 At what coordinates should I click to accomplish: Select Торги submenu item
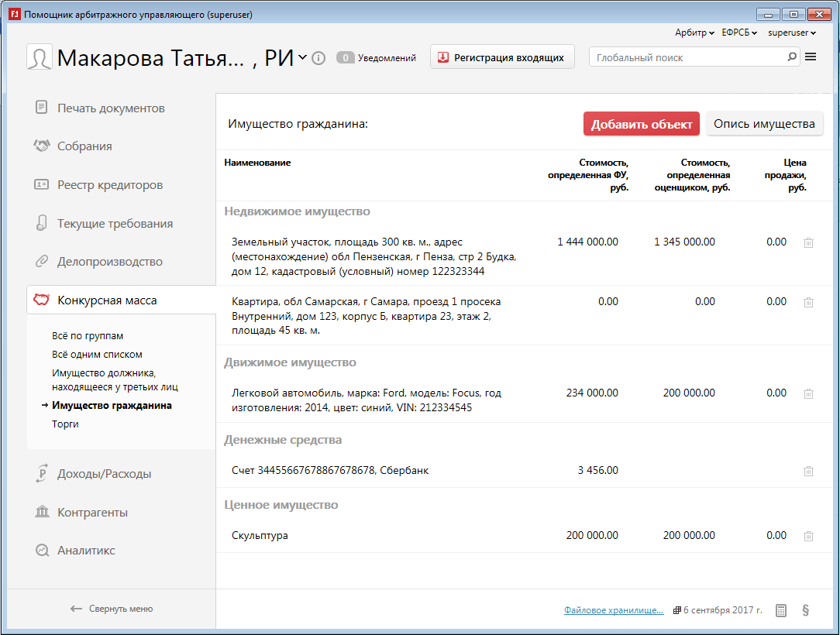pos(65,424)
